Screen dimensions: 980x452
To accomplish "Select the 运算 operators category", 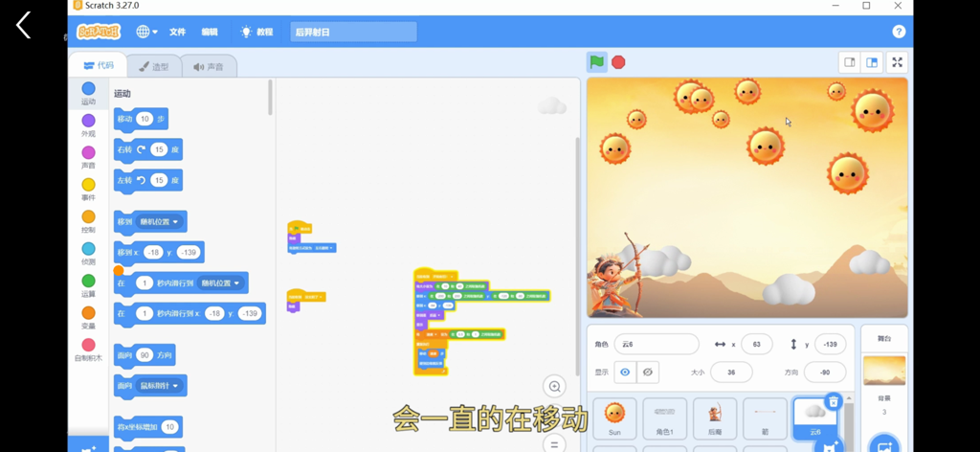I will (89, 285).
